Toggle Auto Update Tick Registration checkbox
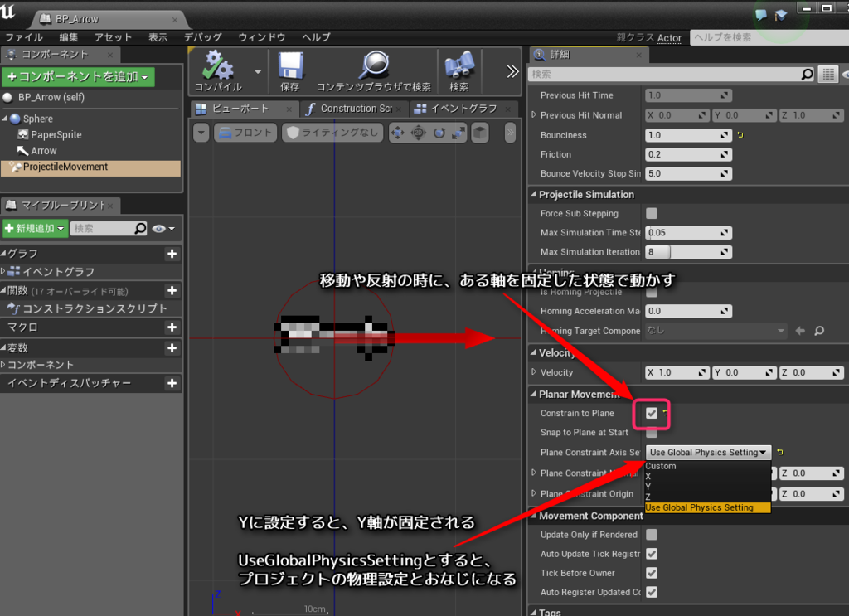 tap(652, 554)
